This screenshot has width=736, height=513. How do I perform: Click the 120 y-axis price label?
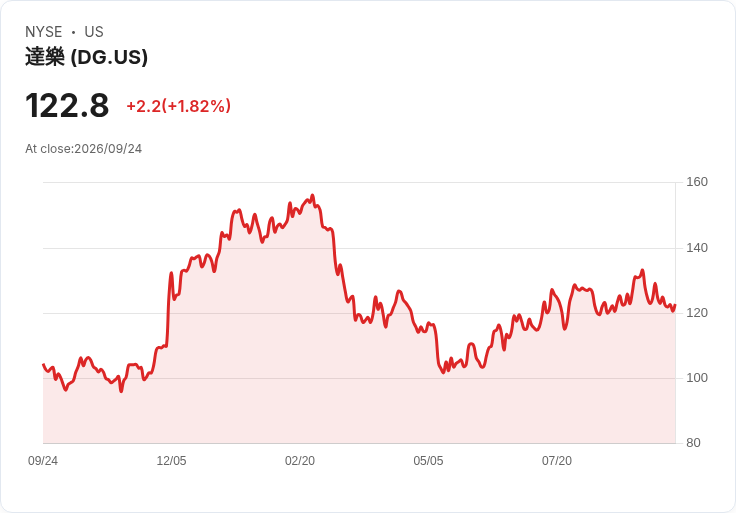pyautogui.click(x=697, y=313)
